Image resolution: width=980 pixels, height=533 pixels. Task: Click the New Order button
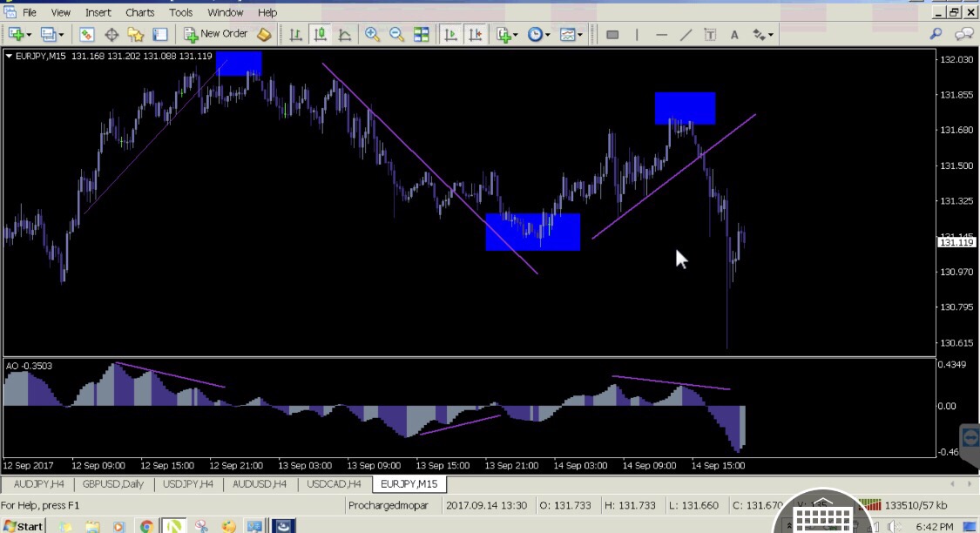pyautogui.click(x=216, y=34)
